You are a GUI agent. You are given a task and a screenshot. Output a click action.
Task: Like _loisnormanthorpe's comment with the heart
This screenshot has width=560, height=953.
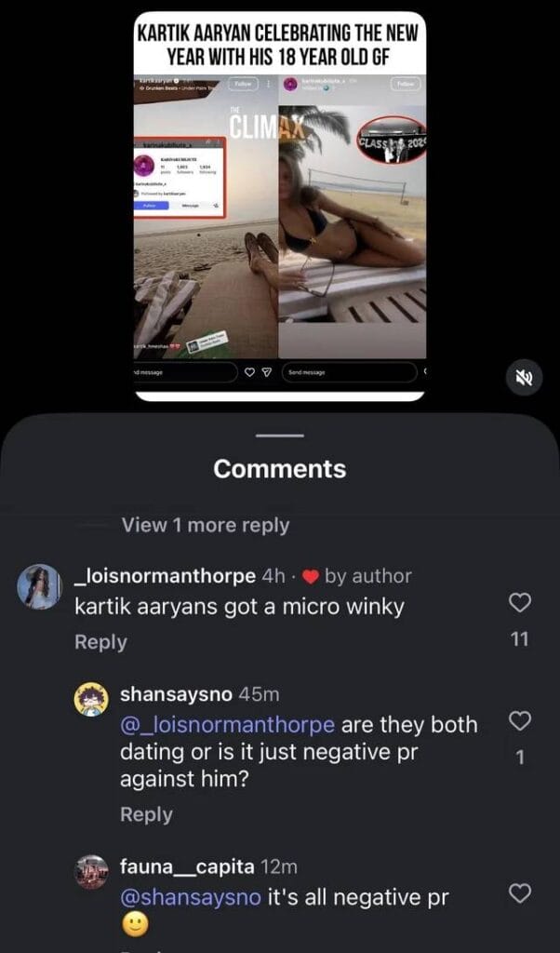point(519,603)
